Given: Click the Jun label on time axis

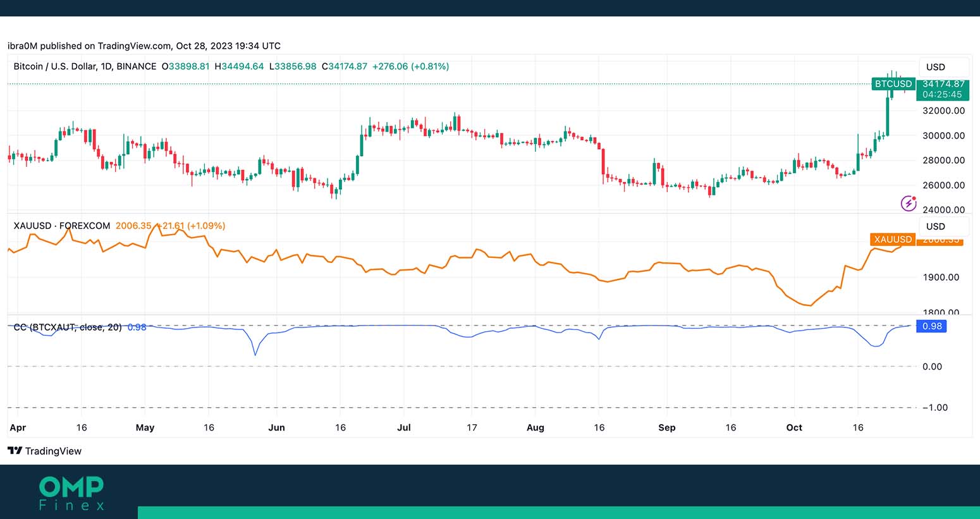Looking at the screenshot, I should (276, 427).
